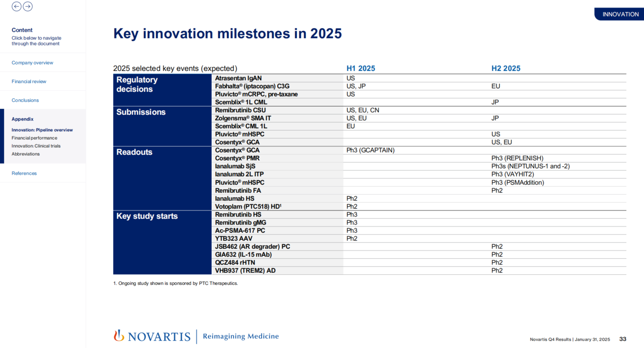Click the H2 2025 column header
The image size is (644, 348).
(x=506, y=68)
